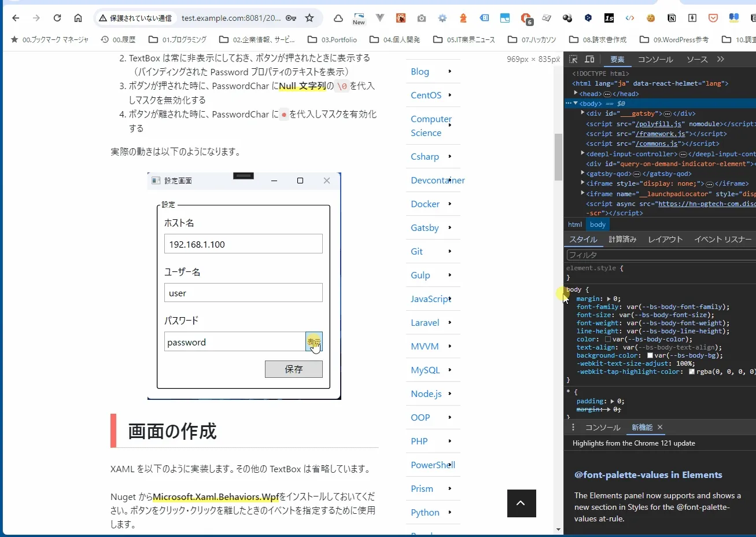Bookmark this page with the star icon
756x537 pixels.
pyautogui.click(x=309, y=18)
